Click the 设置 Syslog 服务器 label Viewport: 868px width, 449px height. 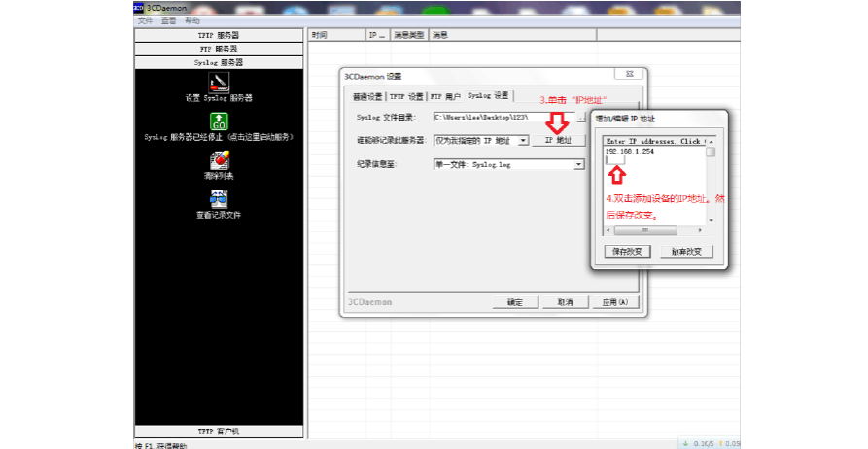[x=219, y=98]
